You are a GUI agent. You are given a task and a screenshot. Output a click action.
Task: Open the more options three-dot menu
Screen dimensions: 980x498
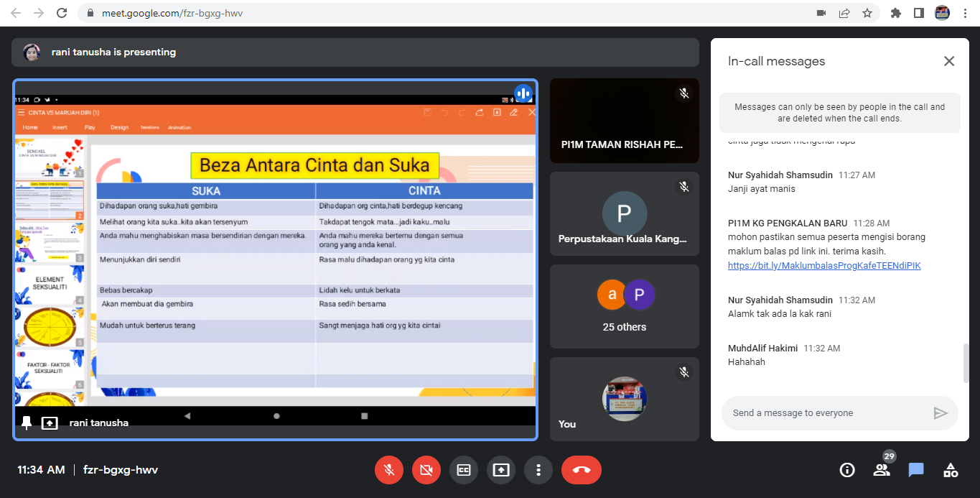tap(538, 470)
